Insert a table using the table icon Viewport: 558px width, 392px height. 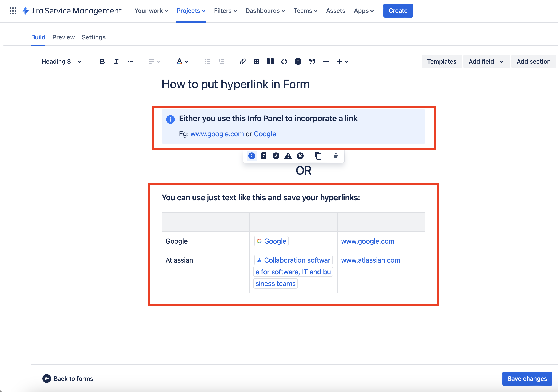[256, 61]
